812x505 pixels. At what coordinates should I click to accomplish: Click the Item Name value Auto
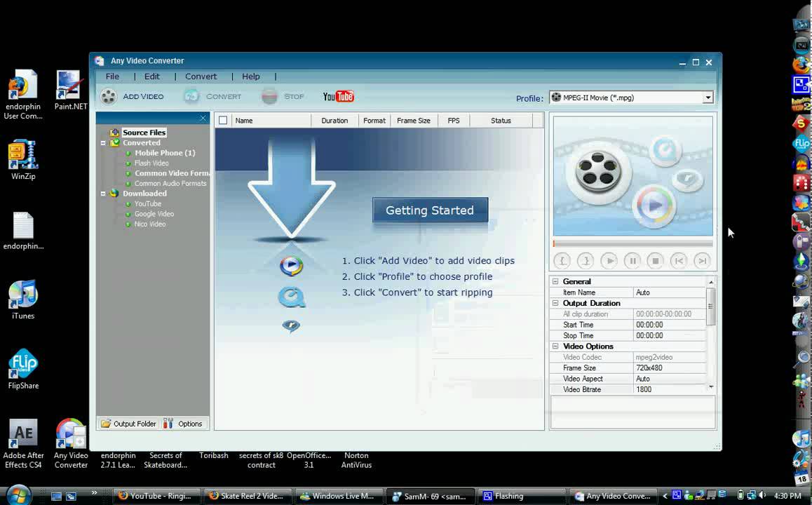click(x=669, y=292)
